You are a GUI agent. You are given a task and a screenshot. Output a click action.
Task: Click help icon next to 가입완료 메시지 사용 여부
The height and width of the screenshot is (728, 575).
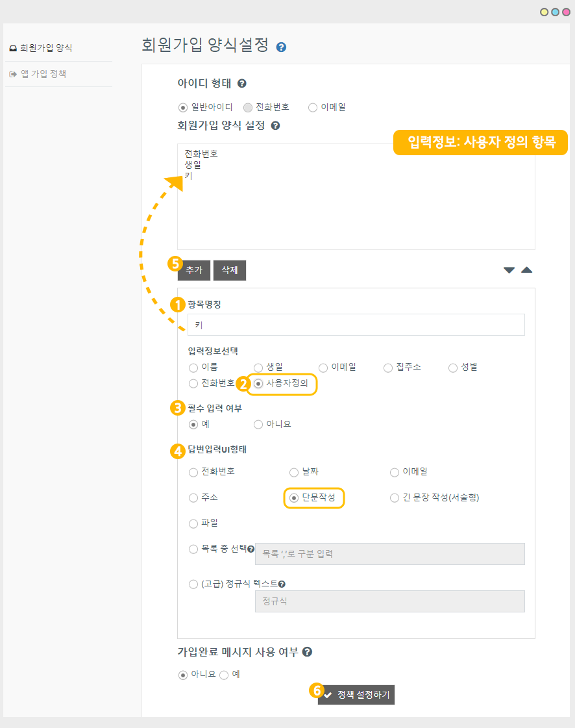click(x=307, y=652)
